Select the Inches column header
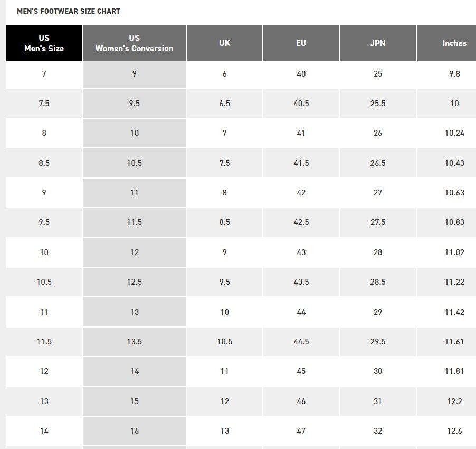476x449 pixels. point(454,43)
